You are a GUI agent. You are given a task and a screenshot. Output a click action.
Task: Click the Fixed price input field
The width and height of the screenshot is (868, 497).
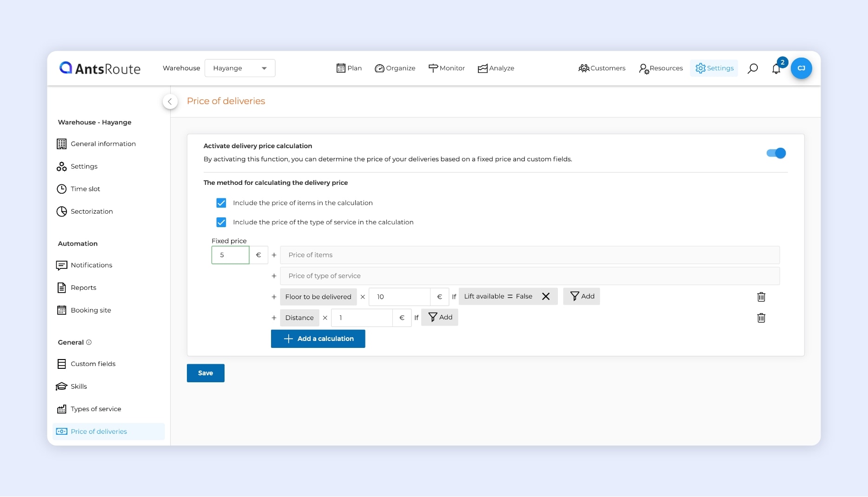pyautogui.click(x=231, y=255)
